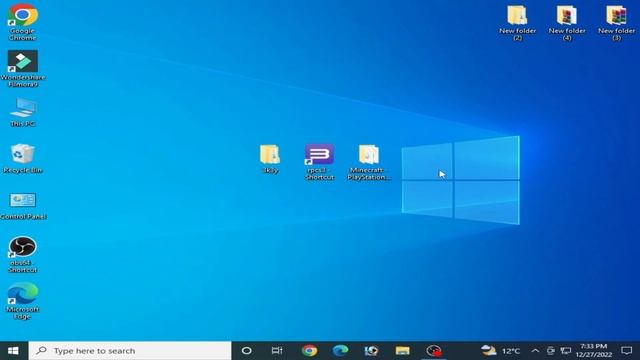640x360 pixels.
Task: Open the taskbar app next to Edge
Action: coord(371,351)
